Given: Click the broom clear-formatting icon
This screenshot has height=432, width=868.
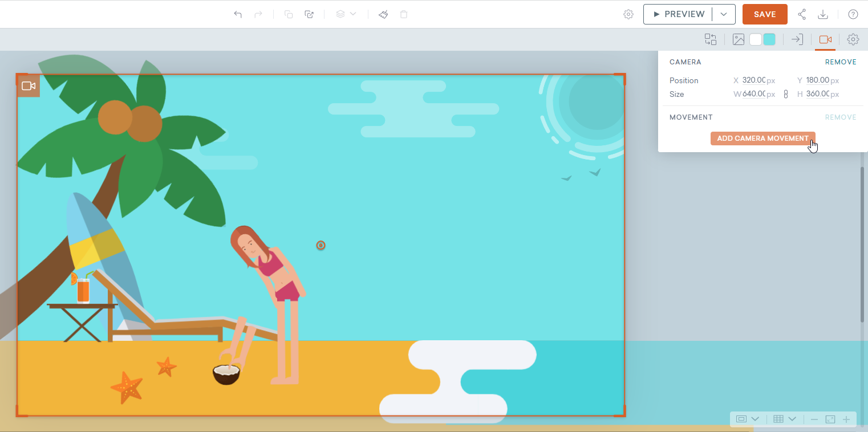Looking at the screenshot, I should tap(383, 14).
